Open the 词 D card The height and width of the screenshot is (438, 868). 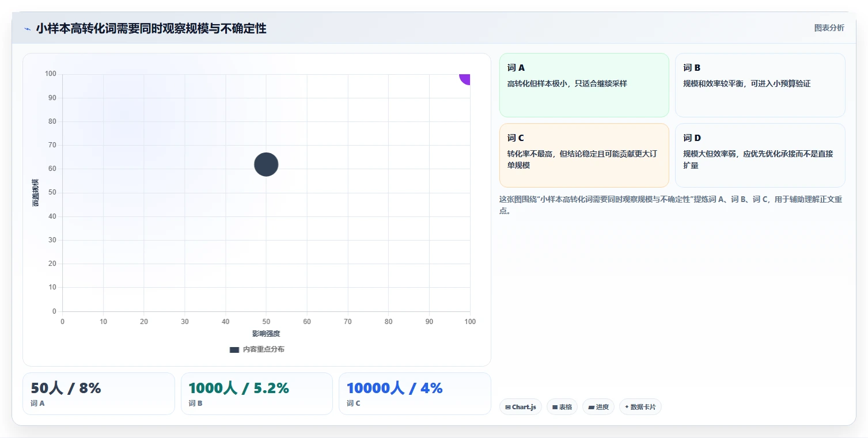(760, 155)
